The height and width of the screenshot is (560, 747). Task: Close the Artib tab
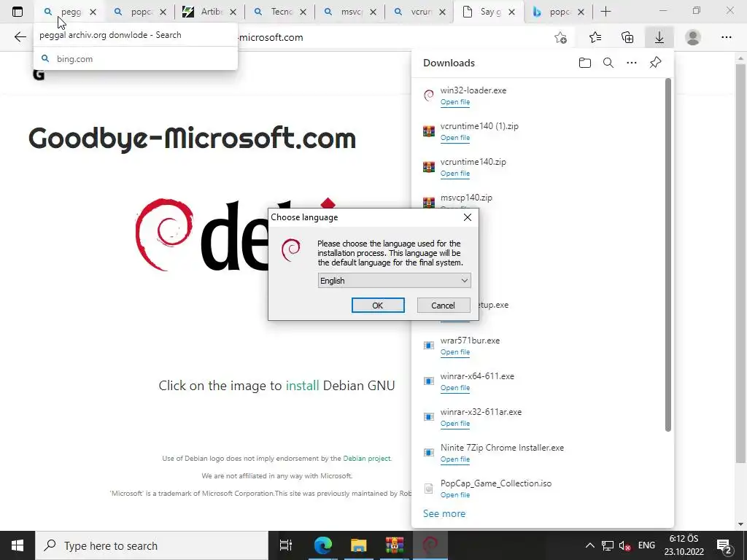(x=233, y=12)
